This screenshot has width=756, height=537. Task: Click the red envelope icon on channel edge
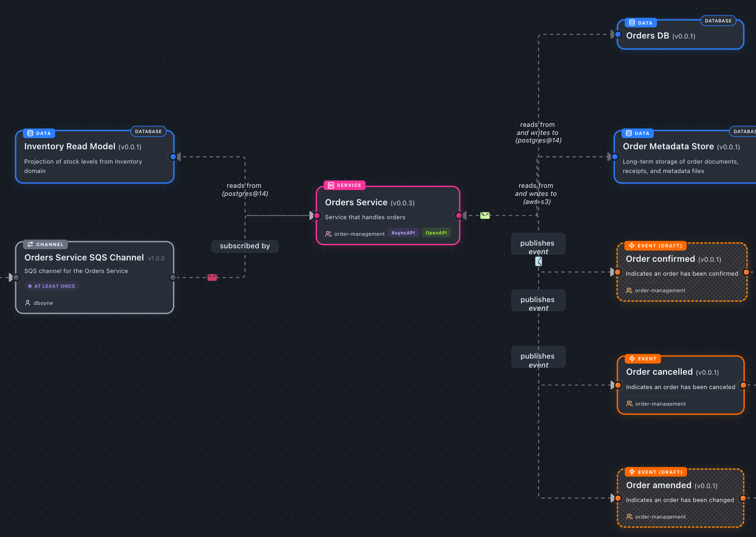point(212,277)
